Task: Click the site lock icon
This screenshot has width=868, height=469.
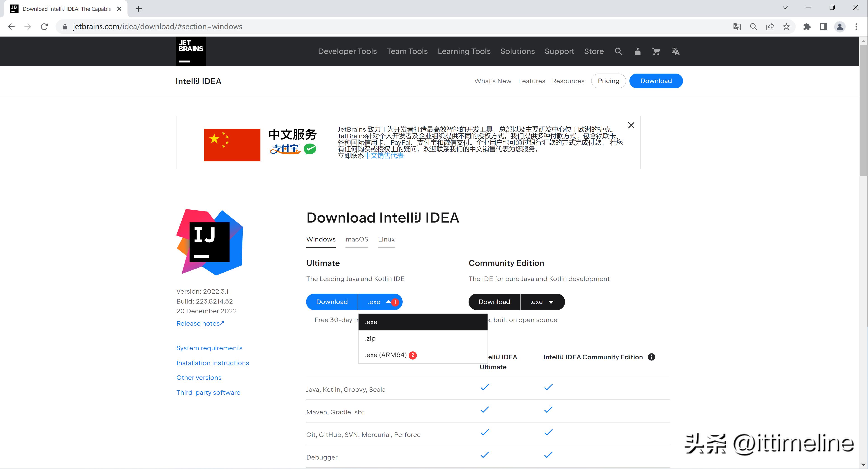Action: [x=65, y=27]
